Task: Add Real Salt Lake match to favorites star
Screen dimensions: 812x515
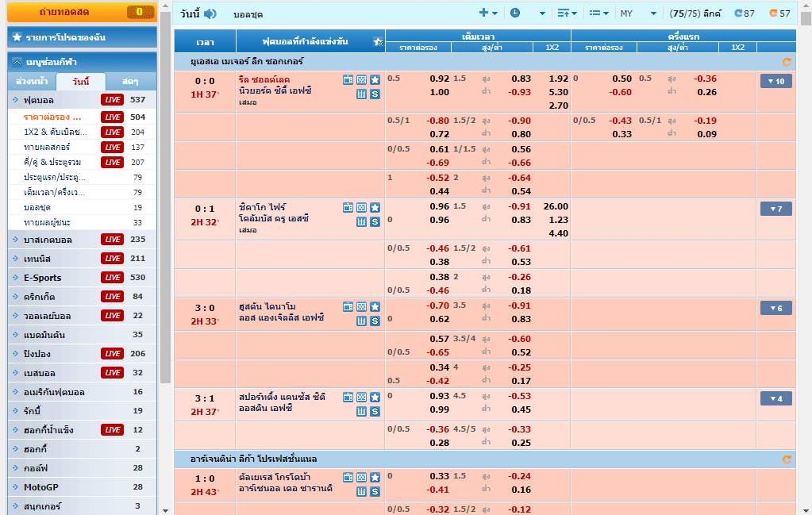Action: coord(375,79)
